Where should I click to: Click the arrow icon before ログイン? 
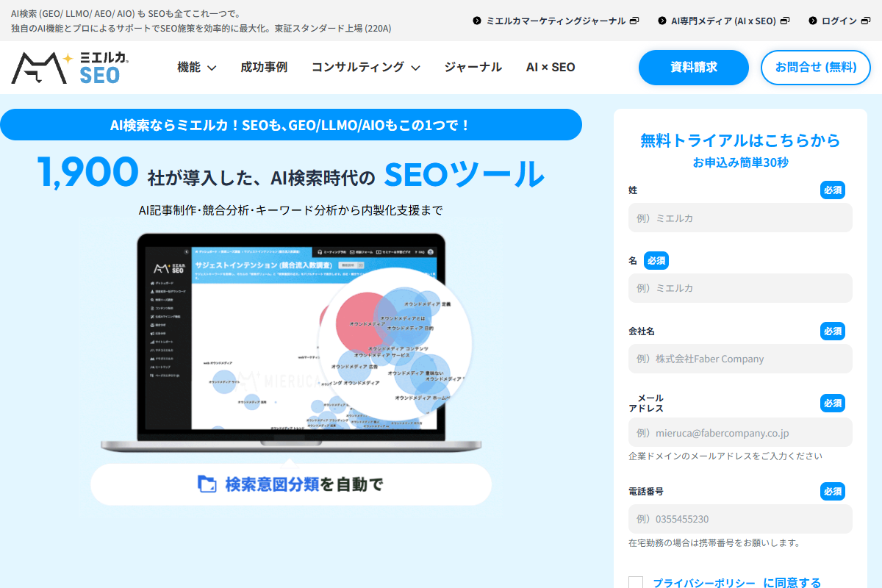pos(813,21)
